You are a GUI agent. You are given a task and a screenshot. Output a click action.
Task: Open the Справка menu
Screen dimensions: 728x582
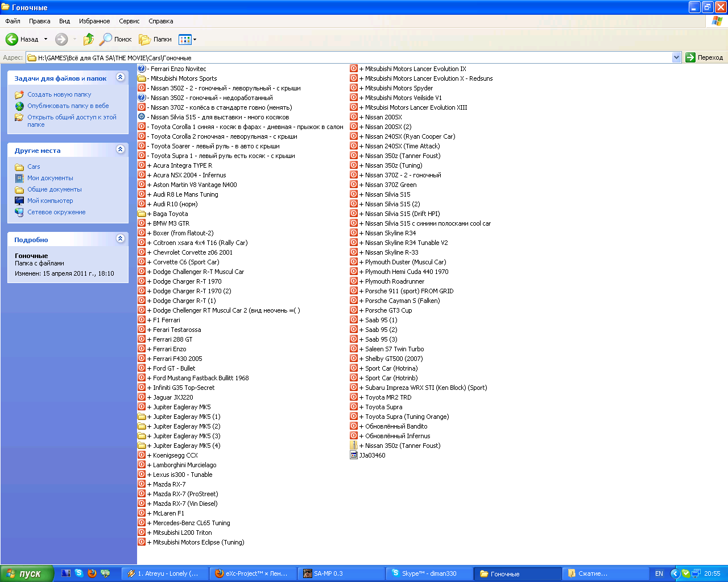coord(160,21)
